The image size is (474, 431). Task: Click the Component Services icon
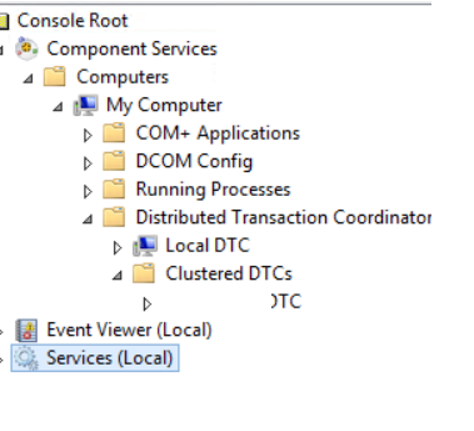tap(27, 49)
